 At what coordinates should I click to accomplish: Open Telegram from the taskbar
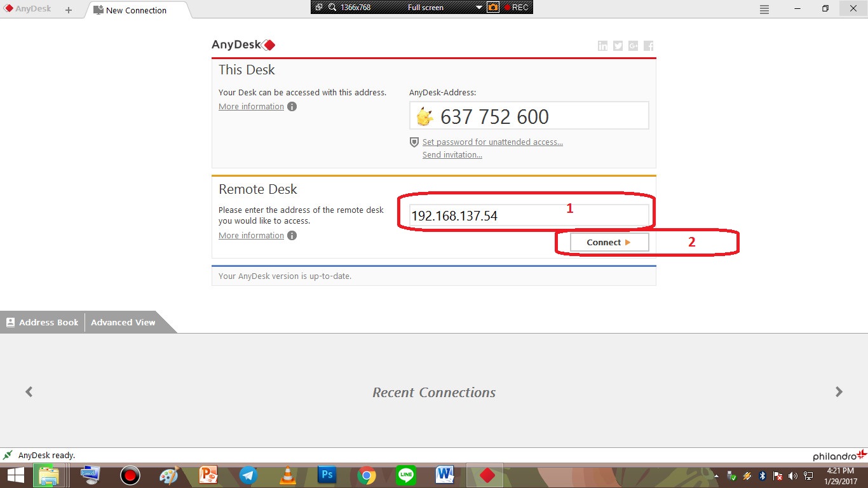tap(248, 475)
